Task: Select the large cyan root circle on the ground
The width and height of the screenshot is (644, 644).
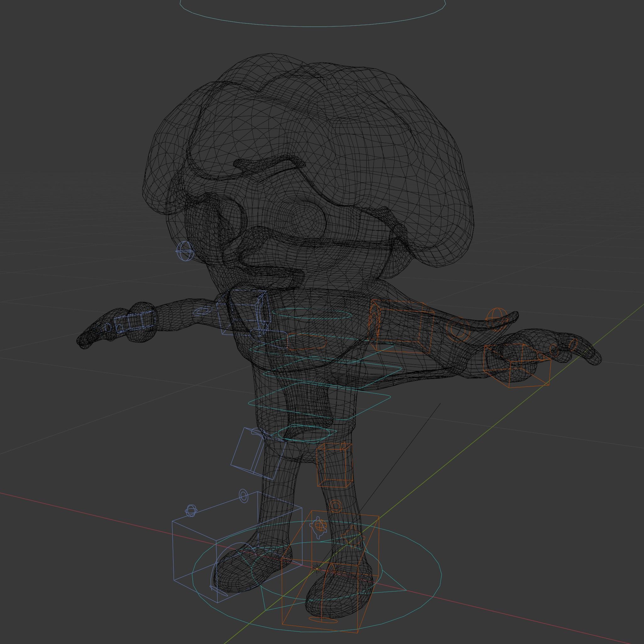Action: tap(317, 577)
